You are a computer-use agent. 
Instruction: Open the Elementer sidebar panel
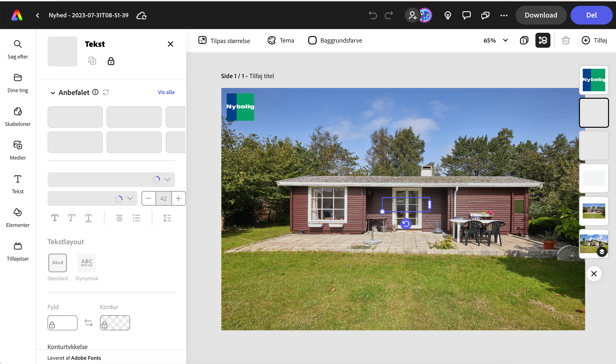pos(18,218)
